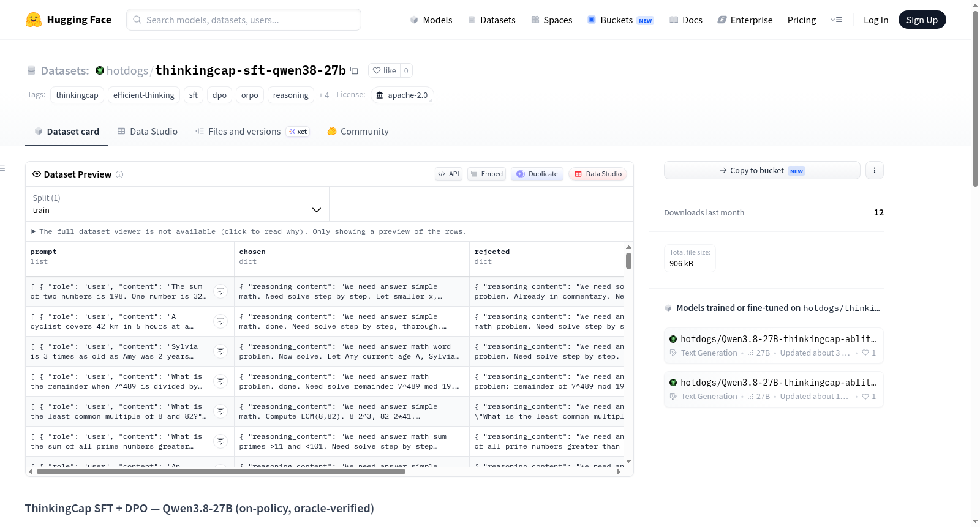Viewport: 980px width, 527px height.
Task: Click the search magnifier icon
Action: click(x=138, y=20)
